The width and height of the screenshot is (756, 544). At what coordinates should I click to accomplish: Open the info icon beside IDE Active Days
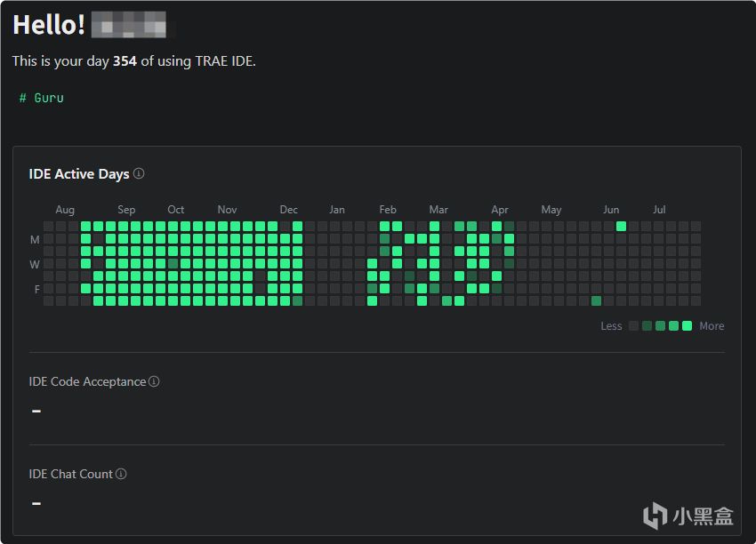(139, 173)
